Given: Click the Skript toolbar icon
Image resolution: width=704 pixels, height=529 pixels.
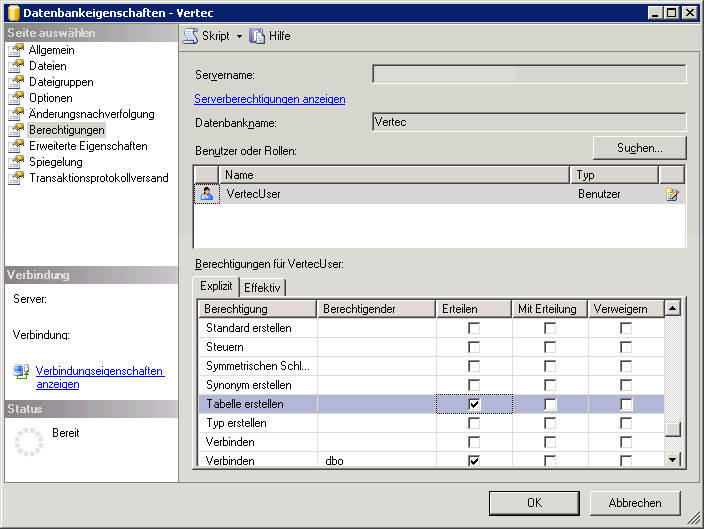Looking at the screenshot, I should [x=190, y=36].
